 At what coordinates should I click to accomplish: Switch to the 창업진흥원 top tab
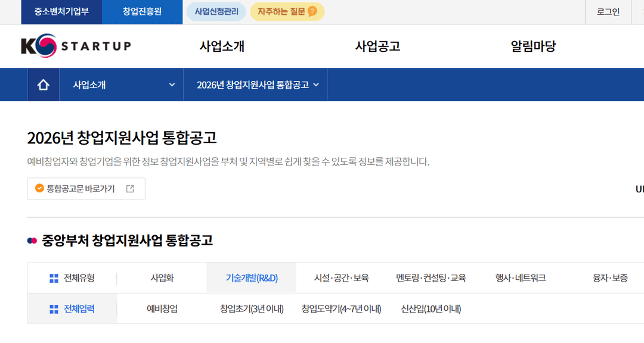click(x=142, y=11)
